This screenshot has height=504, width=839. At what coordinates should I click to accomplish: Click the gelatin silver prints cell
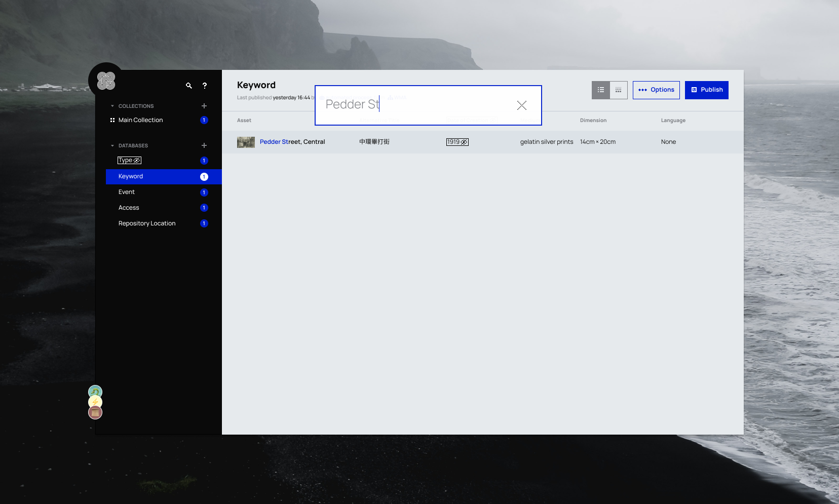[x=547, y=142]
